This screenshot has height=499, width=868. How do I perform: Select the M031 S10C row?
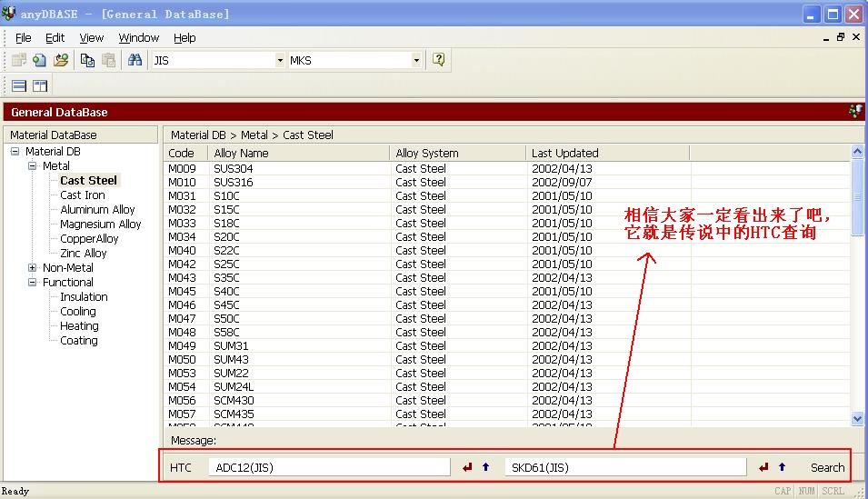(507, 196)
